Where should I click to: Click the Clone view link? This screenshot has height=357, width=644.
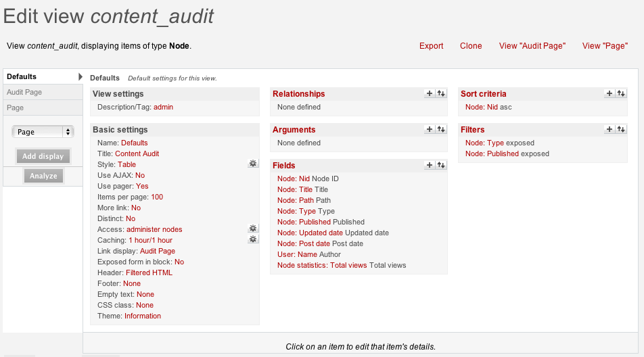click(x=471, y=46)
